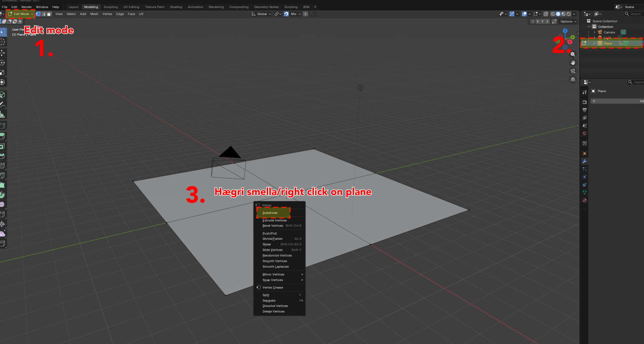Choose the Rotate tool in toolbar
The width and height of the screenshot is (644, 344).
[x=2, y=63]
